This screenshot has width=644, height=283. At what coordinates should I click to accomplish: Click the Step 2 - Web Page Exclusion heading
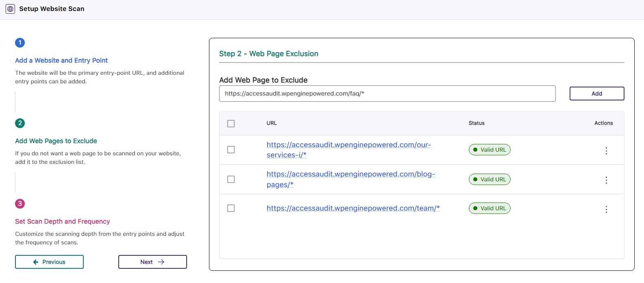[269, 54]
